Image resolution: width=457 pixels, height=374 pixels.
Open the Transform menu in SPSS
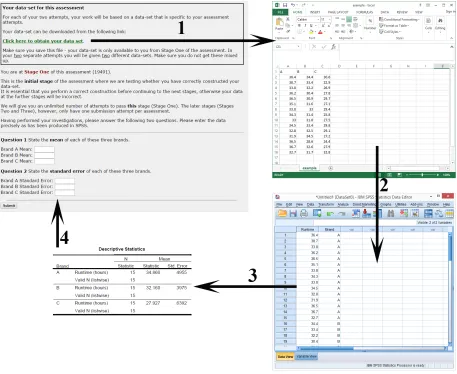click(x=326, y=204)
